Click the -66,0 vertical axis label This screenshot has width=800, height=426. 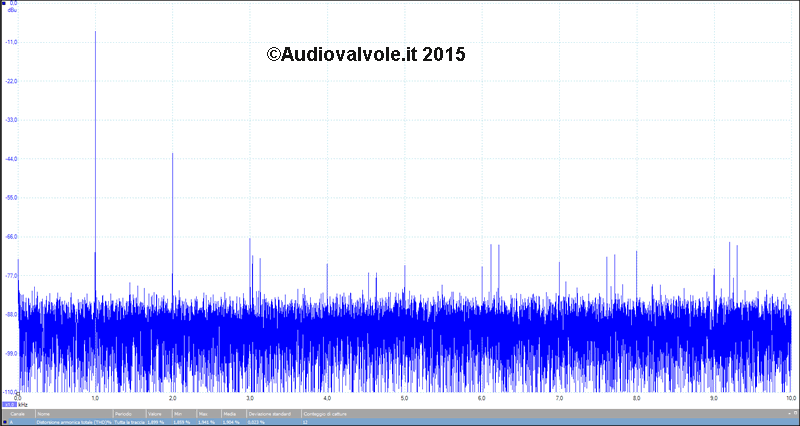pyautogui.click(x=12, y=237)
